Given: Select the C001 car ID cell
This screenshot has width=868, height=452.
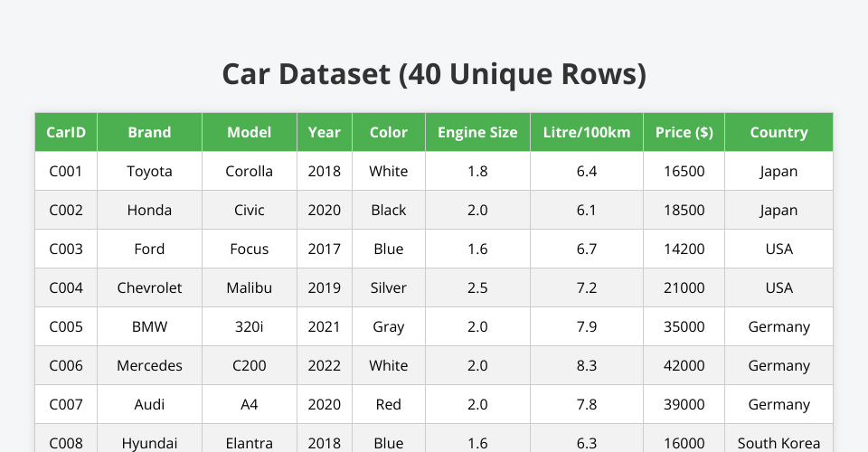Looking at the screenshot, I should click(x=66, y=171).
